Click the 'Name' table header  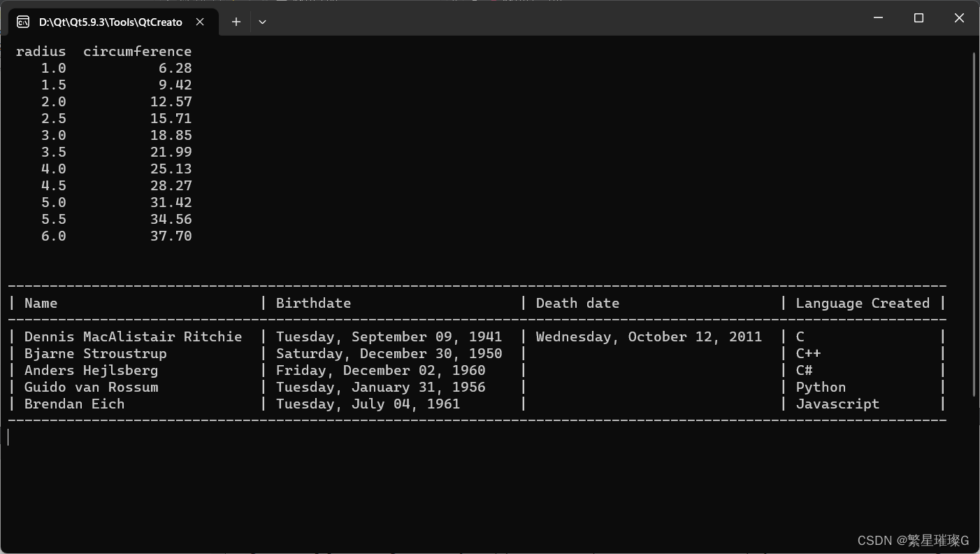[41, 303]
